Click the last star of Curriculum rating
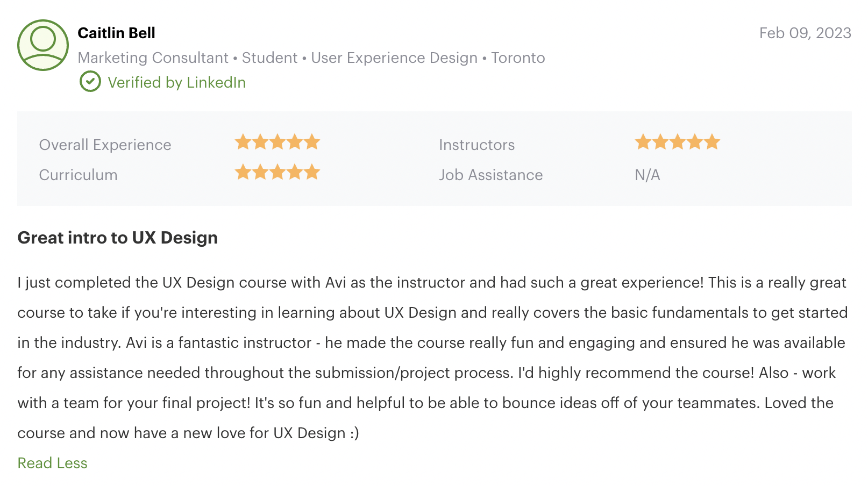The image size is (868, 486). [x=312, y=173]
